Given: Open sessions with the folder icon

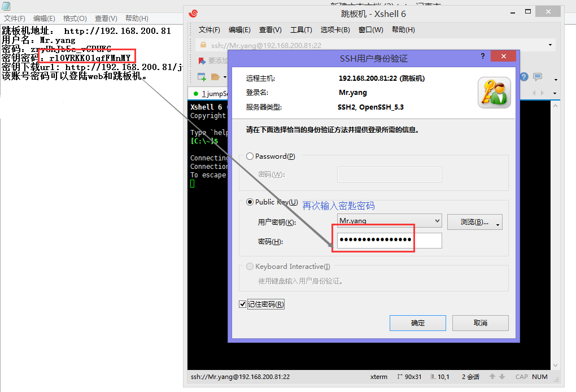Looking at the screenshot, I should [215, 77].
